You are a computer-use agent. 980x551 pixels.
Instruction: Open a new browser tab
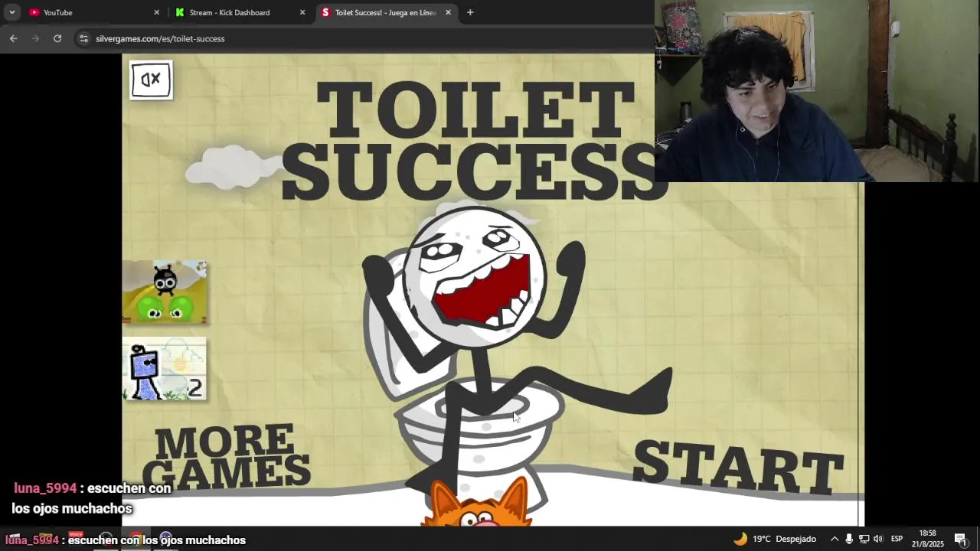470,12
